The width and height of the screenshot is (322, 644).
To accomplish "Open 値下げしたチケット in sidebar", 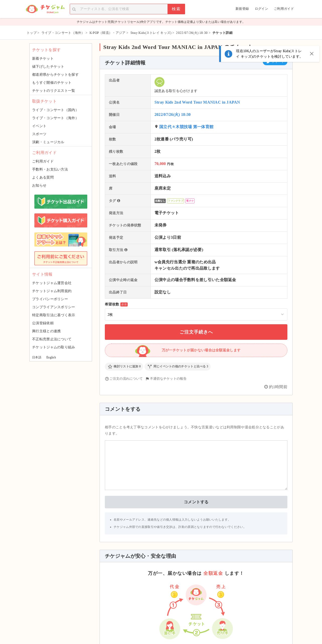I will click(x=48, y=66).
